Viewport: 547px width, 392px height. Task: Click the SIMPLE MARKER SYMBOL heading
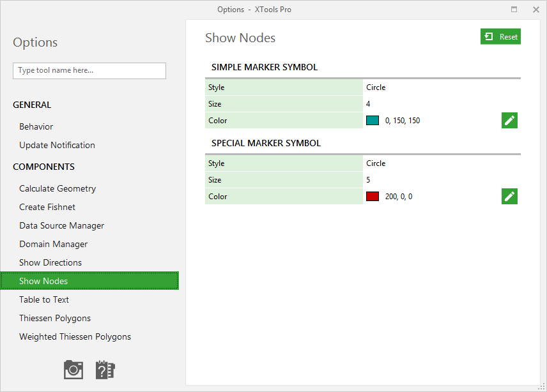(265, 67)
